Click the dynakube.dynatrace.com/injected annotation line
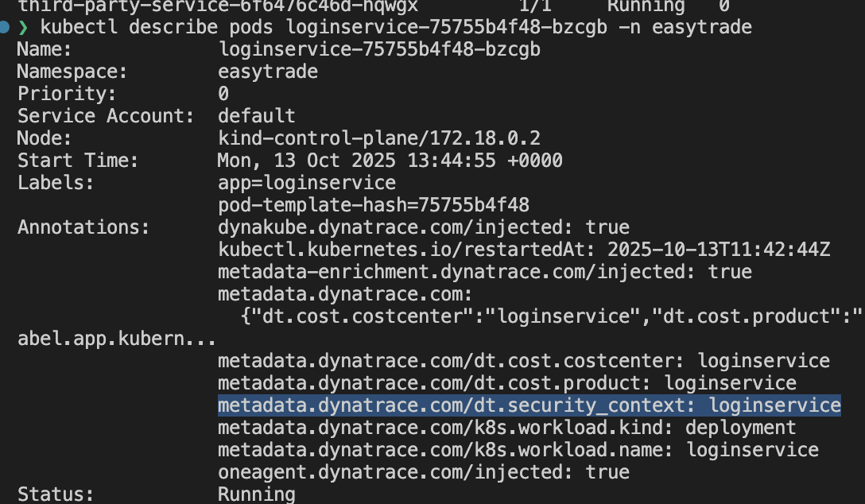The height and width of the screenshot is (504, 865). 424,227
